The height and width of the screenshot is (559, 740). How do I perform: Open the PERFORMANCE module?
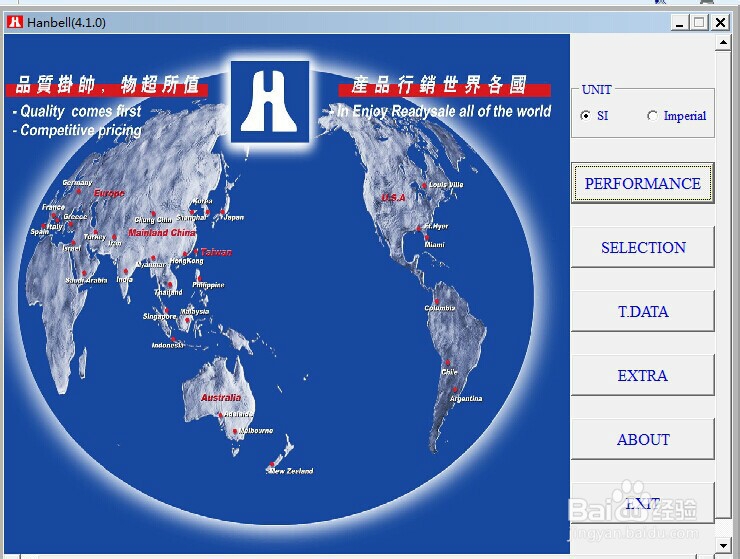(x=642, y=183)
